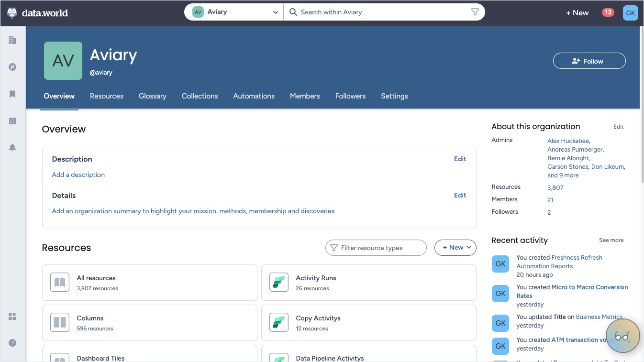The image size is (644, 362).
Task: Click + New in the top bar
Action: [577, 13]
